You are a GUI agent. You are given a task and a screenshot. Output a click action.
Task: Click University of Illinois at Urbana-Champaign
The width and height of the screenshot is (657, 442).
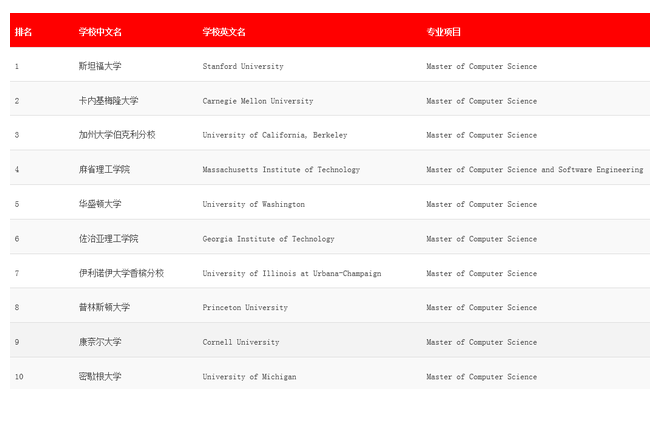pyautogui.click(x=291, y=273)
